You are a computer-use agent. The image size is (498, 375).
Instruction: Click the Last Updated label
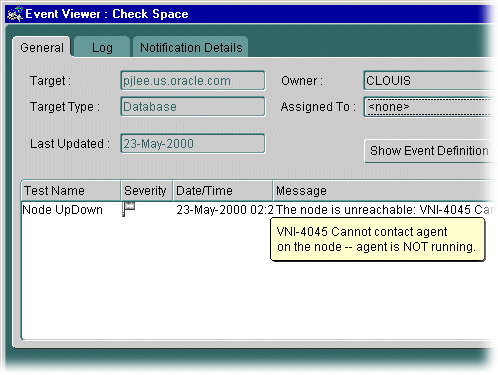coord(70,144)
